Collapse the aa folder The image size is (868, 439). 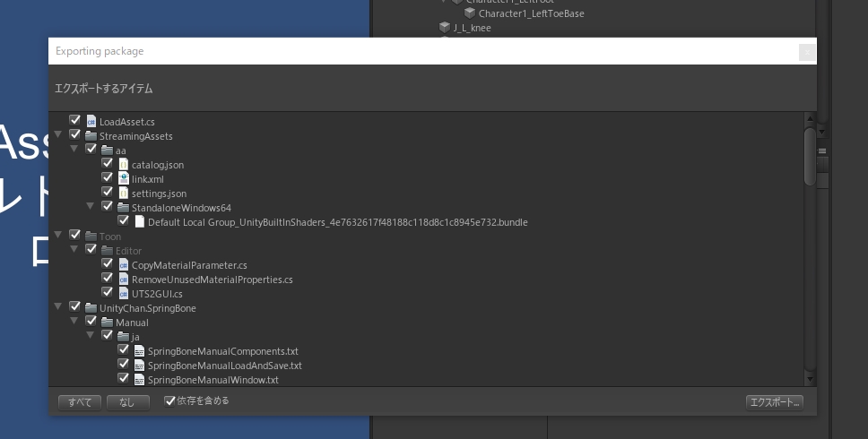point(74,149)
